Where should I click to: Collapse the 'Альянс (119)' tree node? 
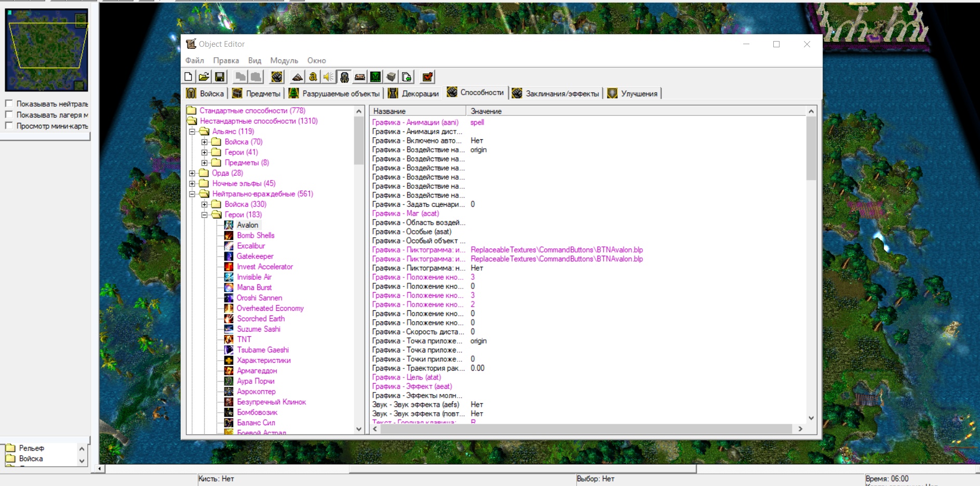tap(192, 132)
